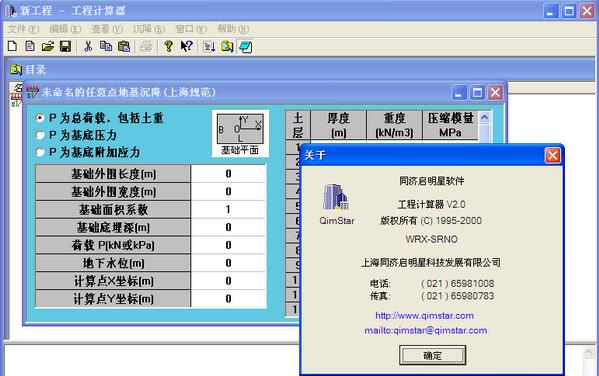Click the 计算点Y坐标(m) value field
This screenshot has width=599, height=376.
pos(228,298)
